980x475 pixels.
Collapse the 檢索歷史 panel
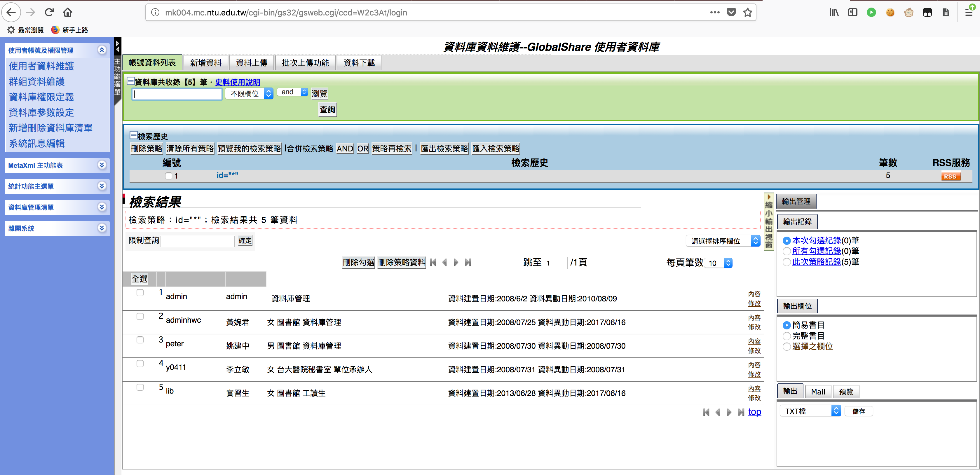click(134, 135)
